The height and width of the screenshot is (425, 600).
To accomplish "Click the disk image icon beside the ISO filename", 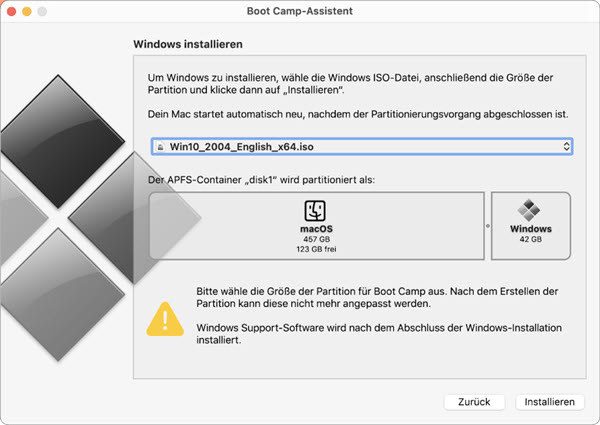I will [161, 147].
